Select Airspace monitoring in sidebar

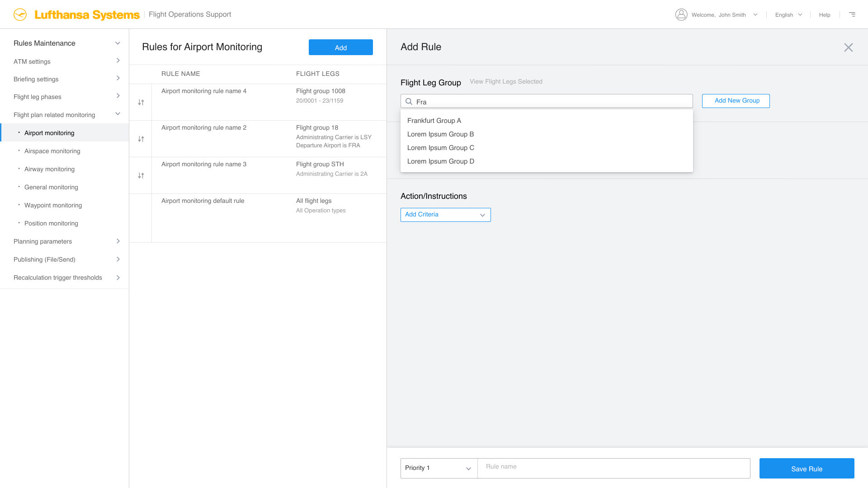64,151
